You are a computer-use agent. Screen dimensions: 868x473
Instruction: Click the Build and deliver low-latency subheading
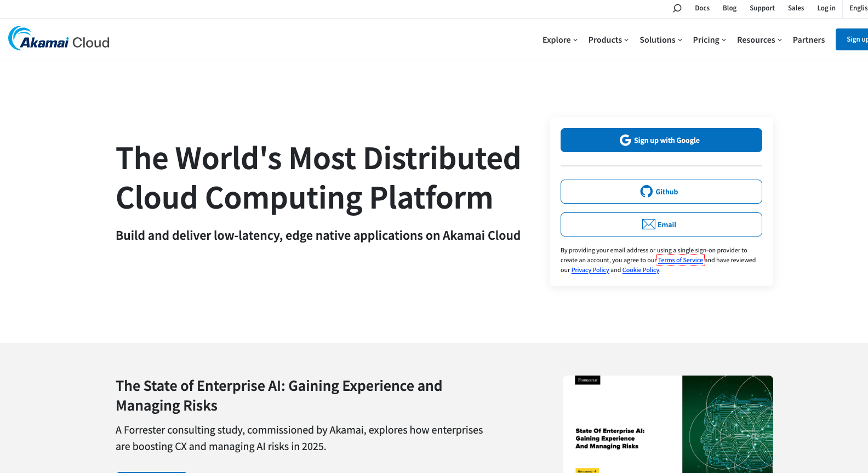click(x=318, y=235)
